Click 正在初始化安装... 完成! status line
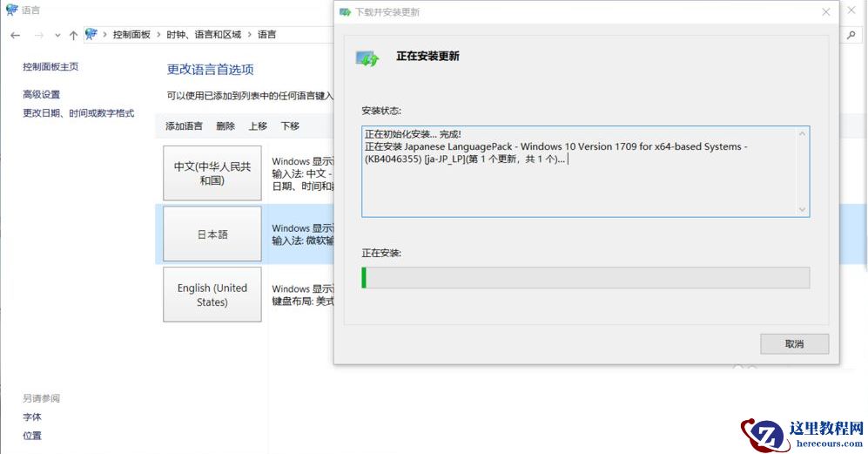This screenshot has width=868, height=454. point(413,134)
